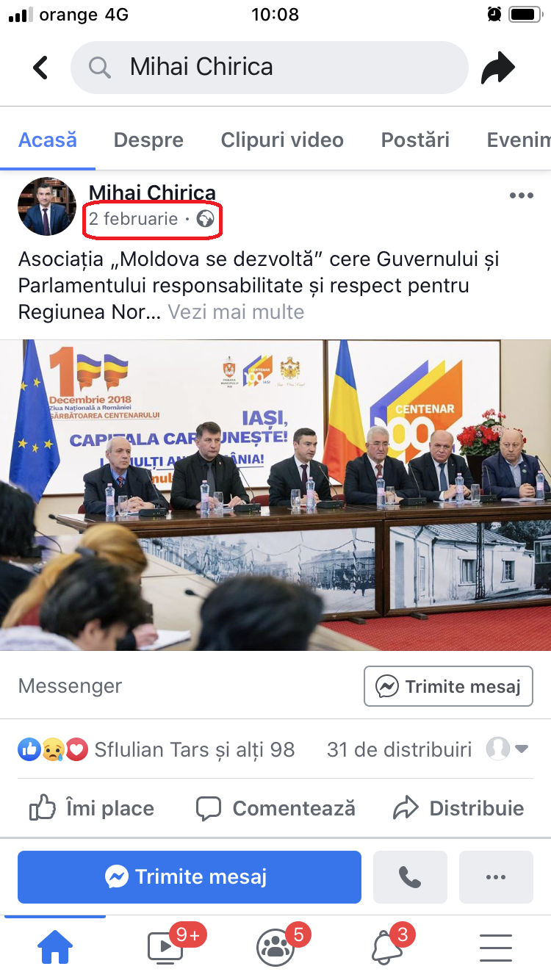Open the three-dot post options menu
Viewport: 551px width, 980px height.
tap(521, 195)
